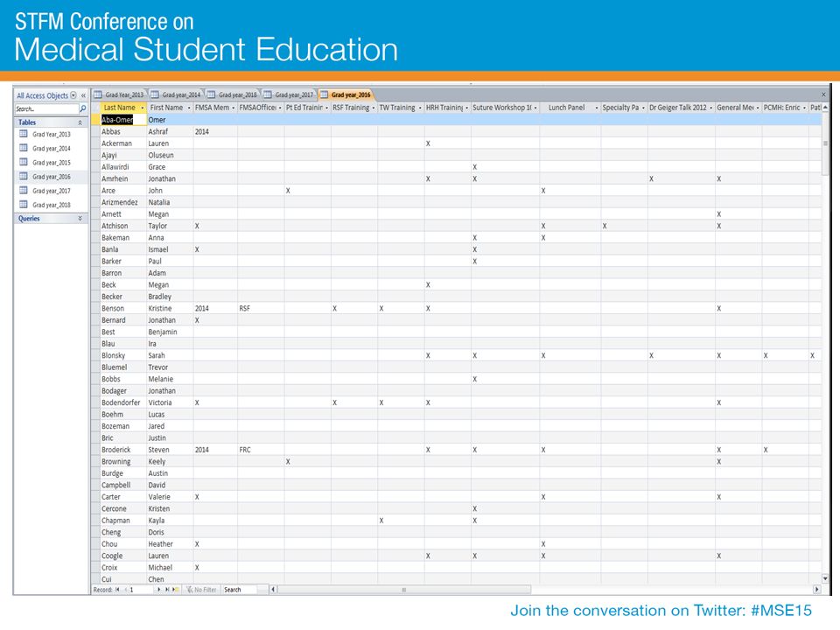Open First Name column filter dropdown
This screenshot has height=630, width=840.
tap(189, 108)
